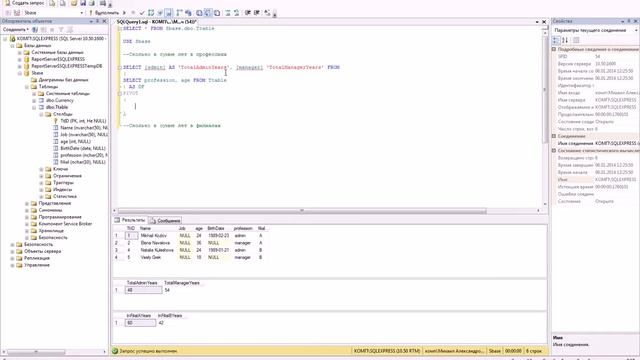640x360 pixels.
Task: Click the Comment out selected lines icon
Action: 228,13
